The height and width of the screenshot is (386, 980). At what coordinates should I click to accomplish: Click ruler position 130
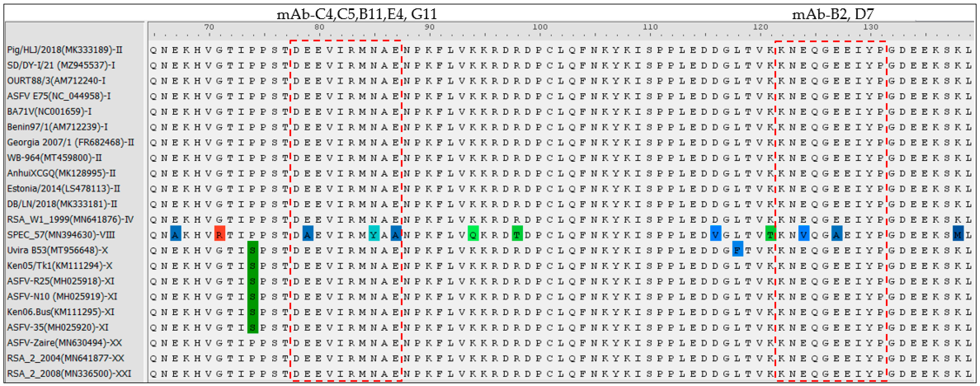871,27
